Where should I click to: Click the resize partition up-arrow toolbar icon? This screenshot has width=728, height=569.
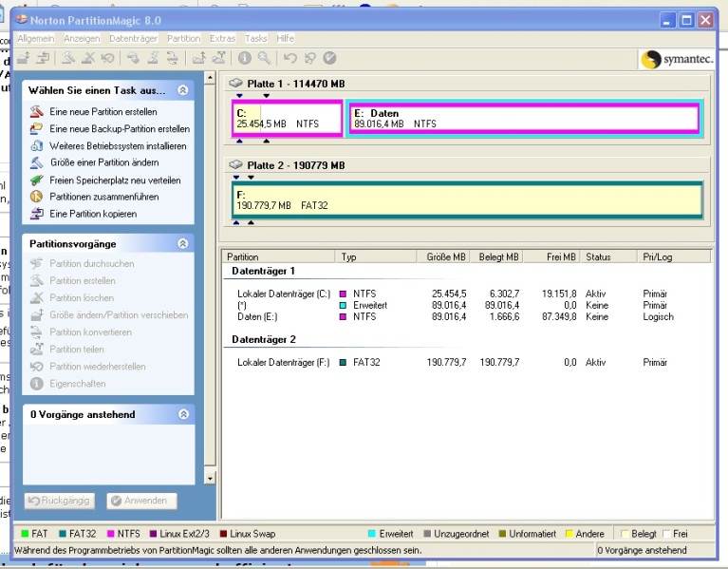click(x=199, y=58)
